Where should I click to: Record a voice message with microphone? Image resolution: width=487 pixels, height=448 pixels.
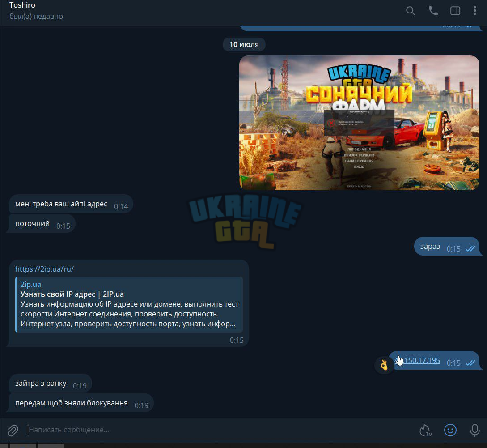click(474, 430)
